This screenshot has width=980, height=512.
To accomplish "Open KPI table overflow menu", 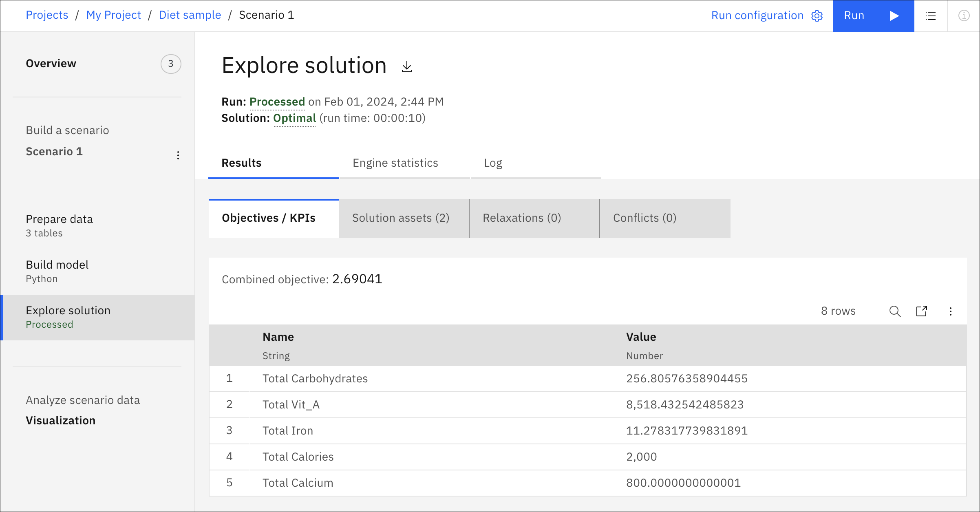I will [x=951, y=311].
